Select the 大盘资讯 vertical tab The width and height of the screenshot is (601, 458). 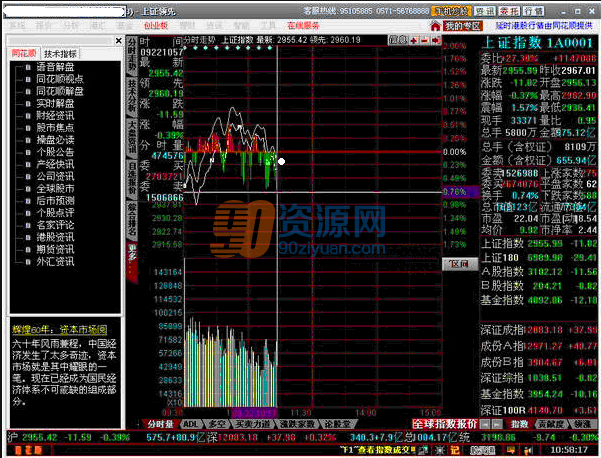point(132,137)
